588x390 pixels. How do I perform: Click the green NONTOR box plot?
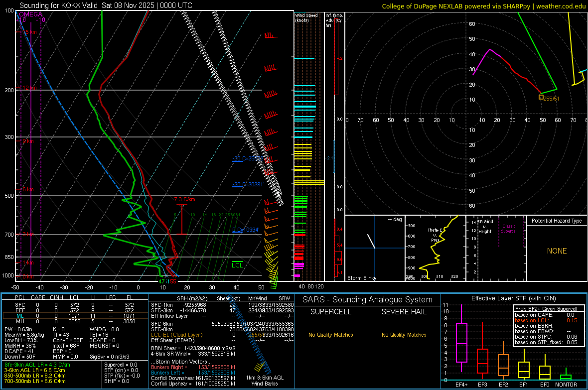tap(566, 374)
